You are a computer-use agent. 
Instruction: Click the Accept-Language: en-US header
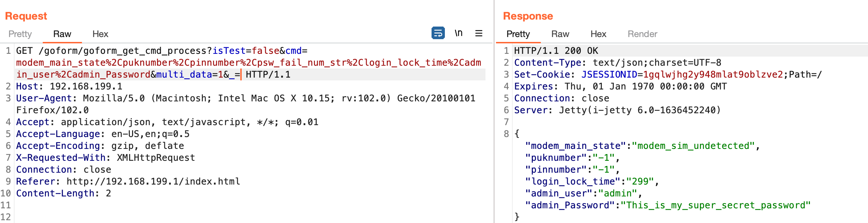(103, 134)
